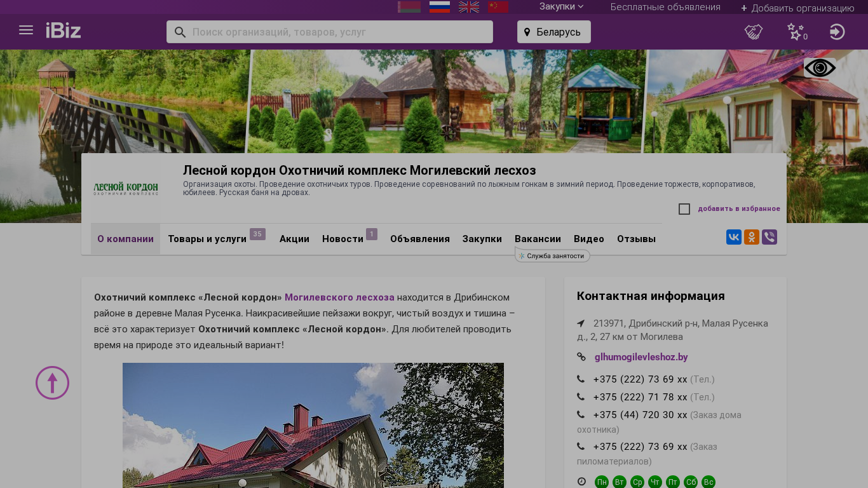This screenshot has height=488, width=868.
Task: Click the scroll-to-top arrow button
Action: 52,383
